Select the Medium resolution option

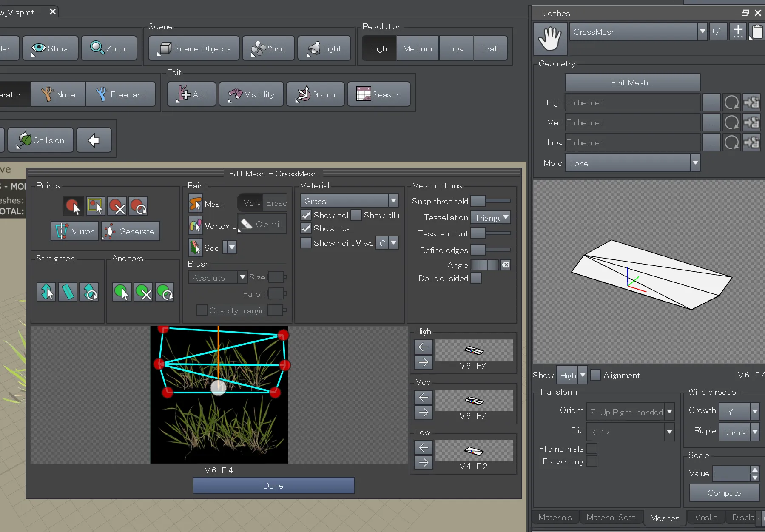point(418,48)
